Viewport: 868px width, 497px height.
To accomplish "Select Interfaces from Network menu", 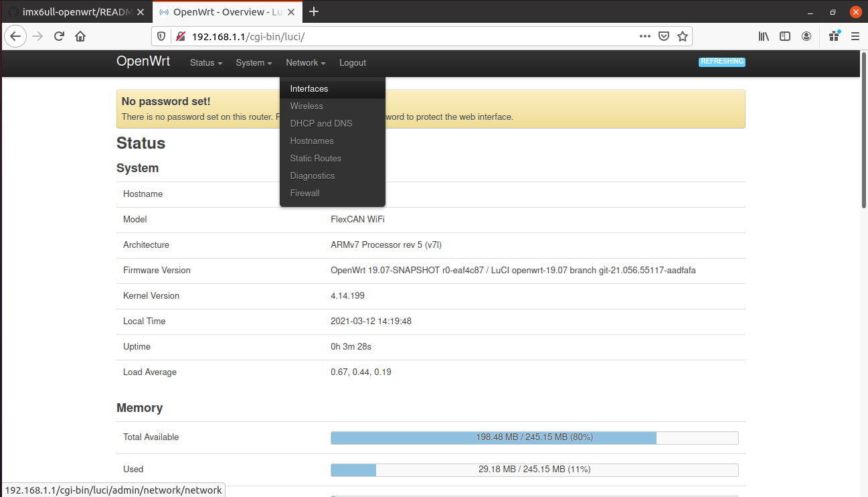I will point(333,88).
